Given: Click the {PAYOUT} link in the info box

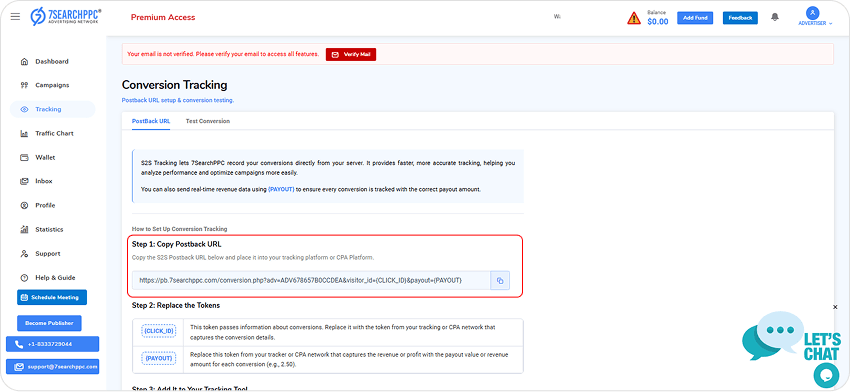Looking at the screenshot, I should tap(281, 189).
